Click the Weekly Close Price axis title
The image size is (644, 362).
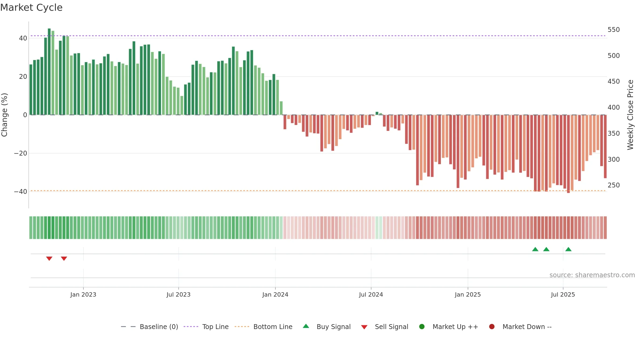point(631,115)
